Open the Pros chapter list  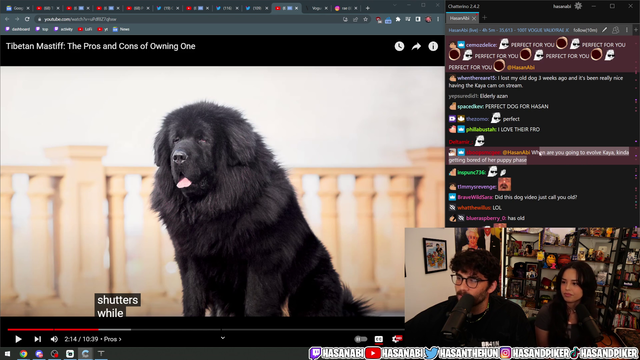tap(112, 339)
